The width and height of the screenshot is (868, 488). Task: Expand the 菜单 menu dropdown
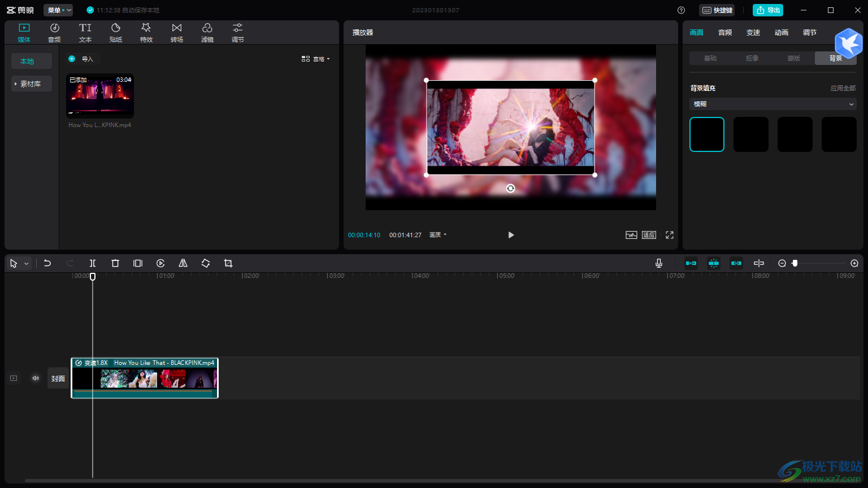pyautogui.click(x=58, y=10)
